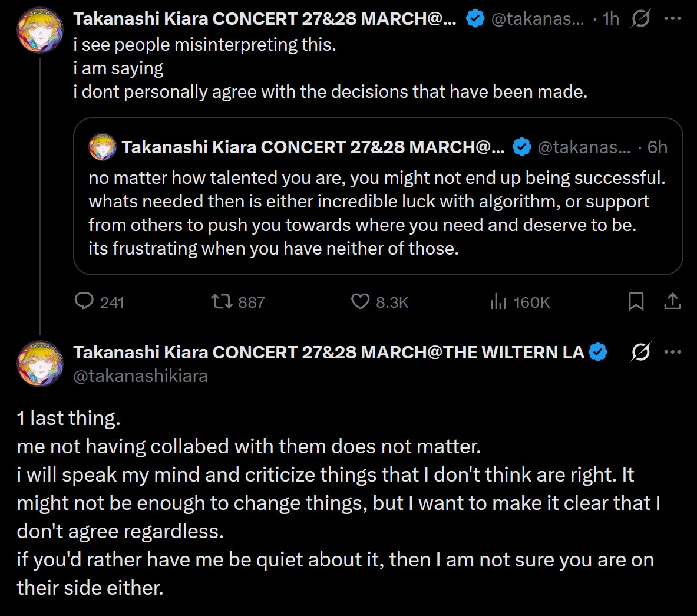Image resolution: width=697 pixels, height=616 pixels.
Task: Open the quoted tweet about being talented
Action: pyautogui.click(x=377, y=212)
